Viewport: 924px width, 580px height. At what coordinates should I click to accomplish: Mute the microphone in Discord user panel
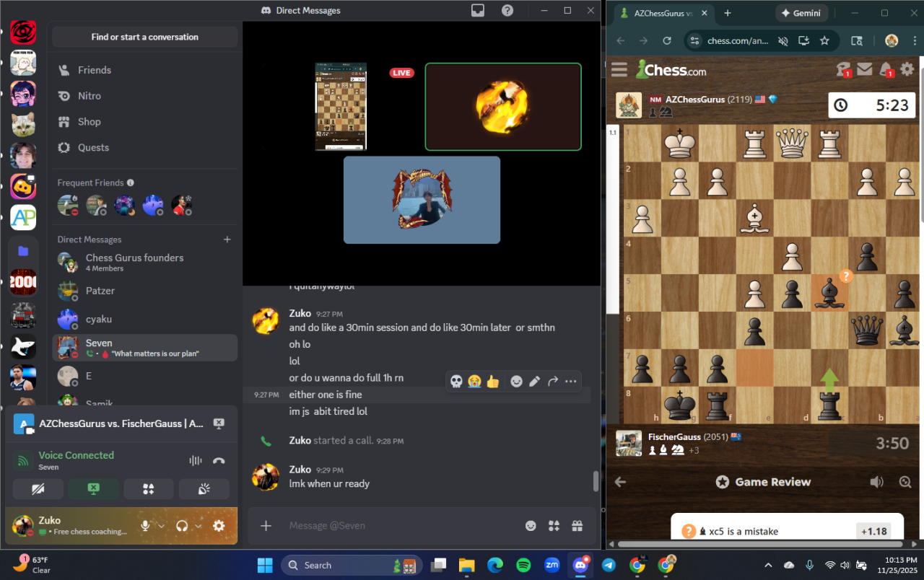[x=145, y=526]
